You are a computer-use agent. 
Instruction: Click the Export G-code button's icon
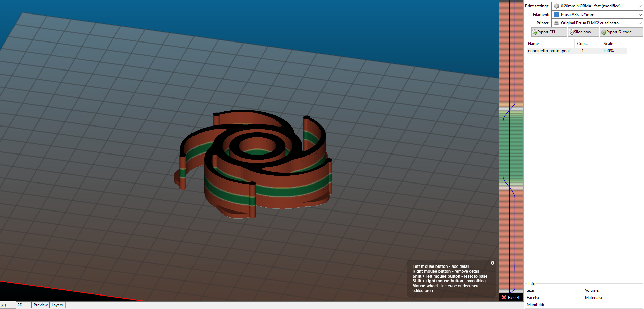[x=604, y=32]
